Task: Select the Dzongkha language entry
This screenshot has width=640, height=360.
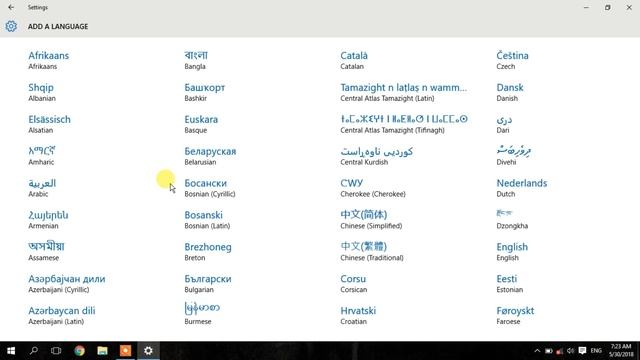Action: pos(512,220)
